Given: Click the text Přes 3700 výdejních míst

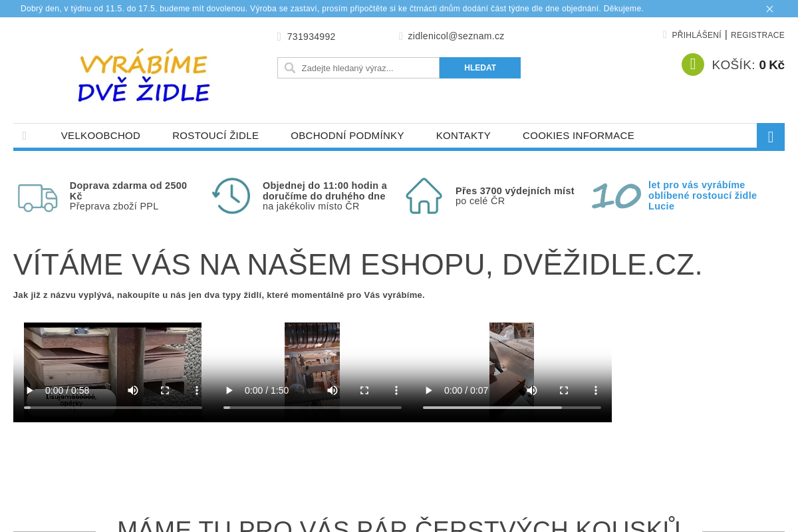Looking at the screenshot, I should tap(515, 191).
